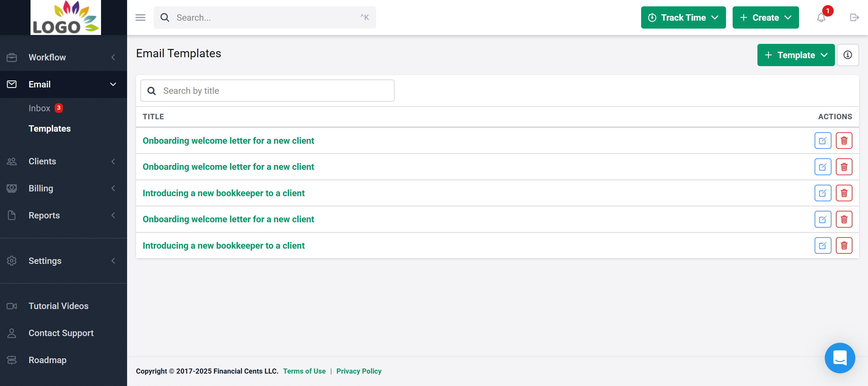This screenshot has height=386, width=868.
Task: Click the Reports document icon
Action: click(12, 216)
